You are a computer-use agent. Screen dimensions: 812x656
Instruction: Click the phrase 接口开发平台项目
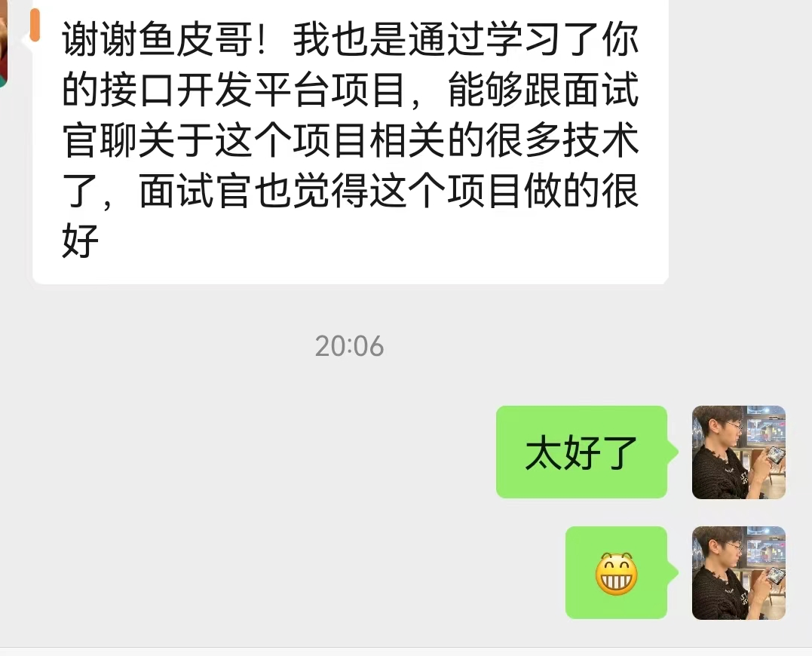click(253, 90)
